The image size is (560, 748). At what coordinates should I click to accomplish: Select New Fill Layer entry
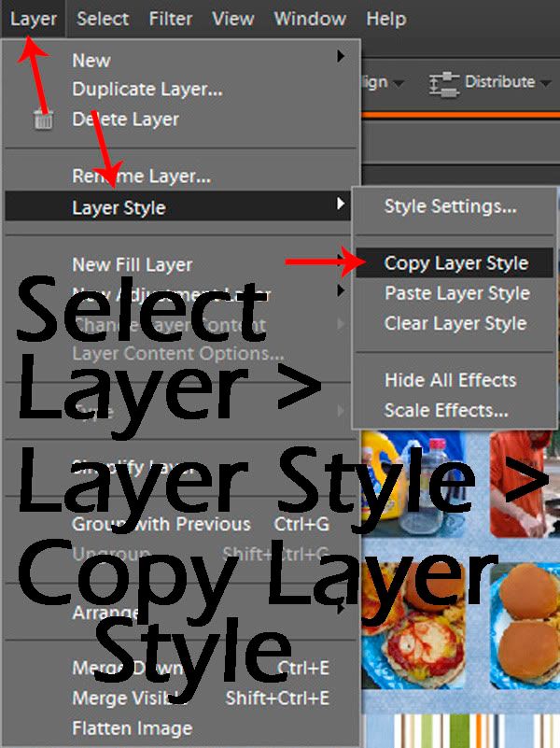pos(132,265)
